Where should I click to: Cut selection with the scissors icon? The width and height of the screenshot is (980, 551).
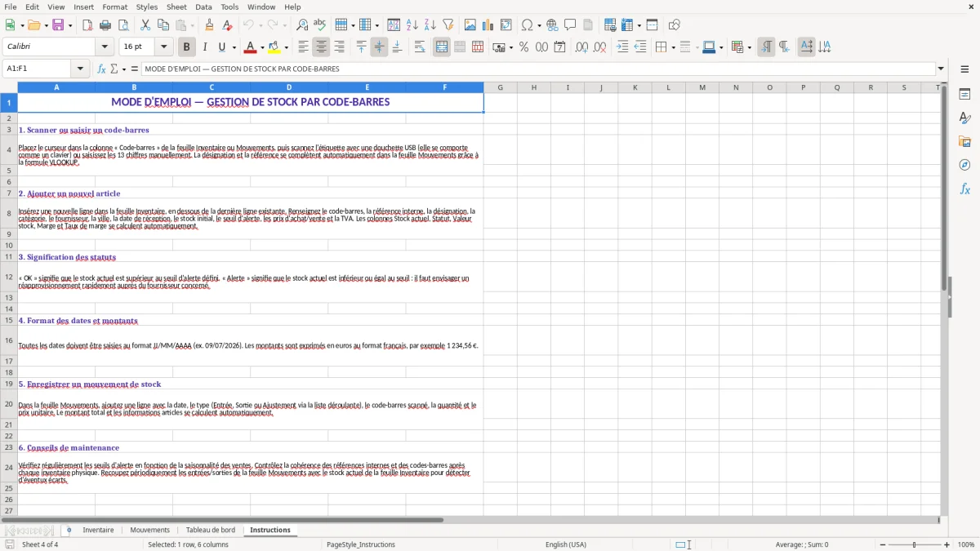coord(145,25)
